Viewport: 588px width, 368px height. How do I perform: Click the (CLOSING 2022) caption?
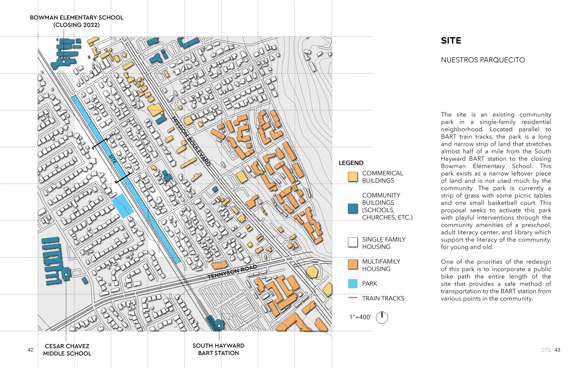pos(77,25)
